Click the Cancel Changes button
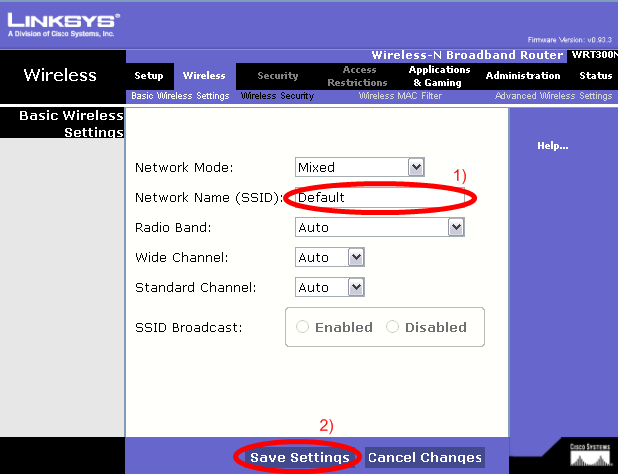Image resolution: width=618 pixels, height=474 pixels. point(425,457)
